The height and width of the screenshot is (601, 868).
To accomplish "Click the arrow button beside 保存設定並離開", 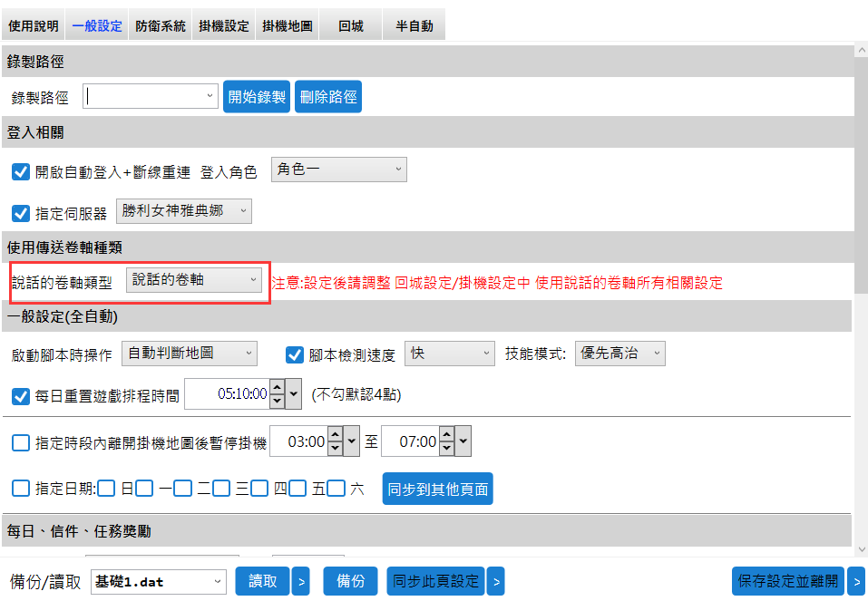I will pyautogui.click(x=855, y=581).
